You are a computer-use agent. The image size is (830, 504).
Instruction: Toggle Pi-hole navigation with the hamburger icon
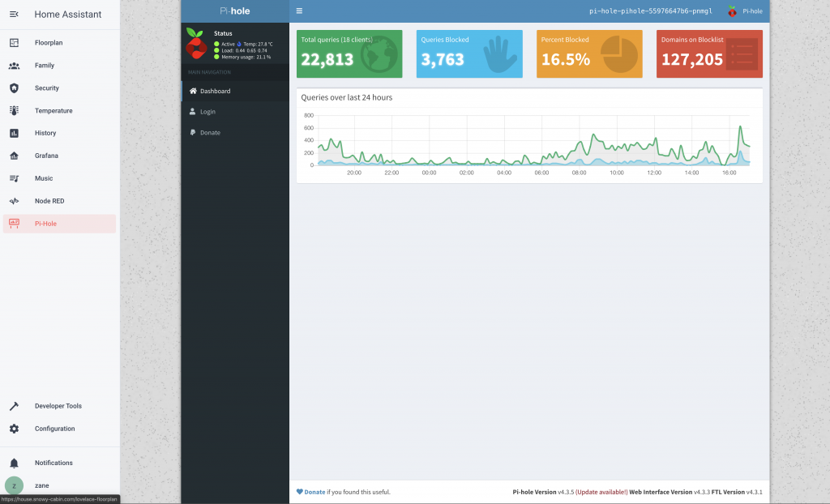(299, 11)
